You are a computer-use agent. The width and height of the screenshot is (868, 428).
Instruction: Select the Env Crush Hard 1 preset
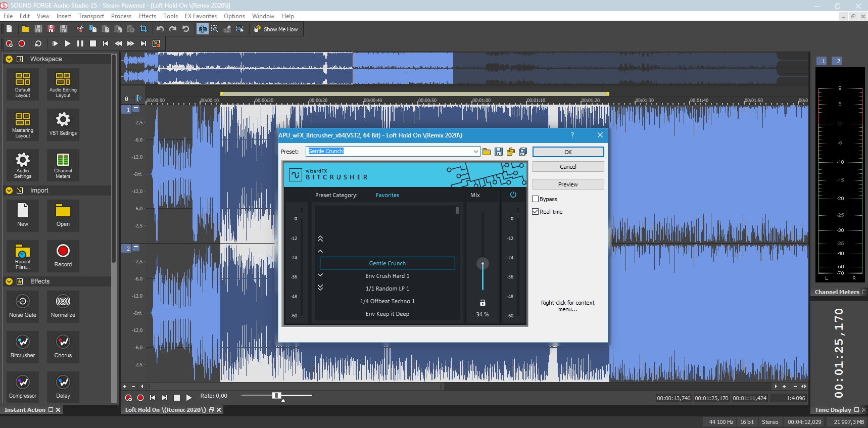(x=388, y=276)
